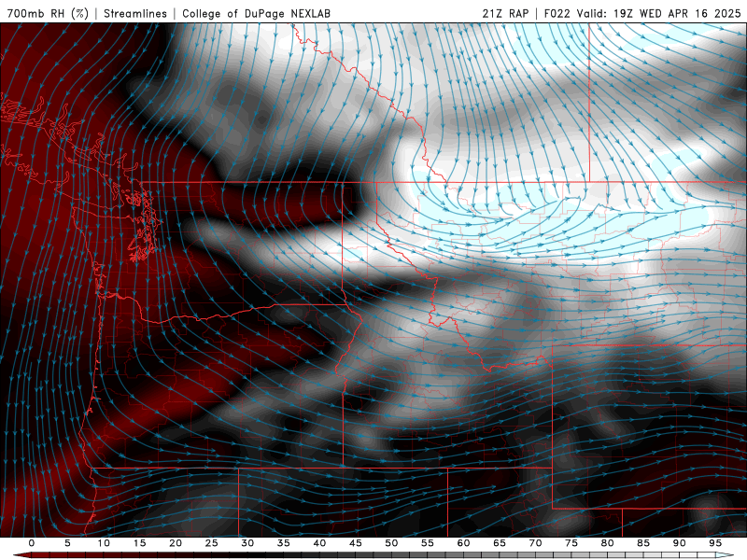The image size is (747, 560).
Task: Click the colorbar label "95"
Action: (715, 543)
